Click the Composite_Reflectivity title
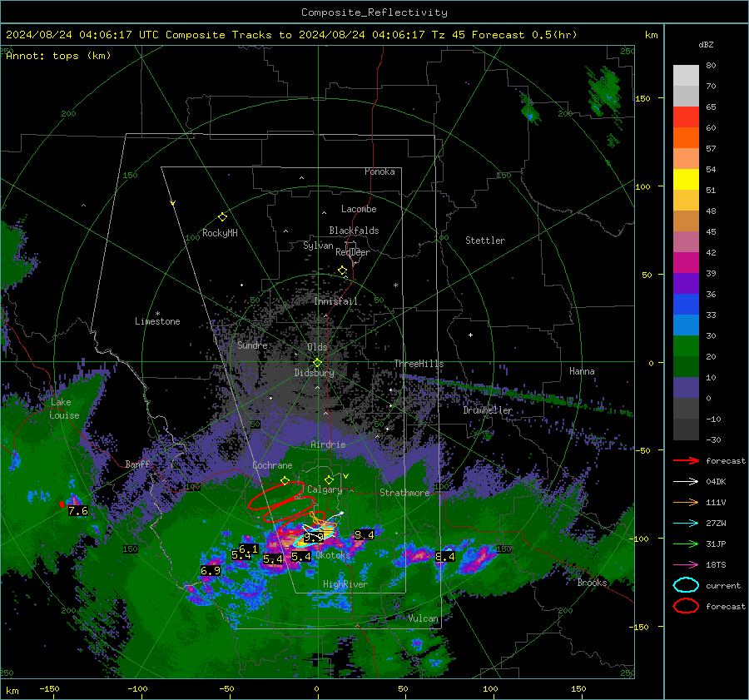 coord(374,12)
